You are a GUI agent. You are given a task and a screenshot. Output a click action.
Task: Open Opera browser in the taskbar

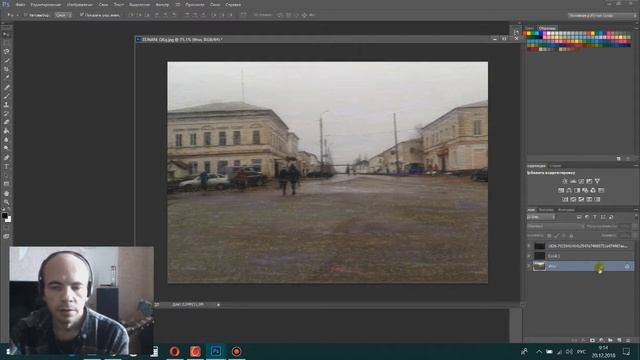pos(175,351)
